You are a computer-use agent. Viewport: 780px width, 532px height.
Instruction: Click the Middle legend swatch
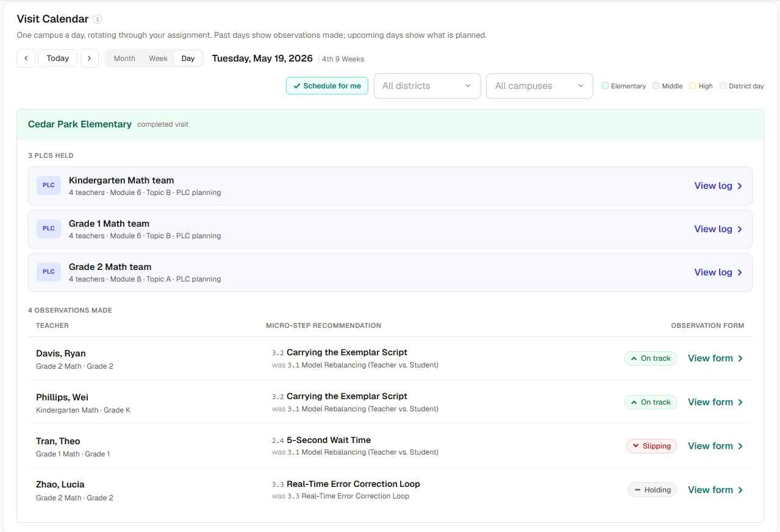[x=656, y=86]
